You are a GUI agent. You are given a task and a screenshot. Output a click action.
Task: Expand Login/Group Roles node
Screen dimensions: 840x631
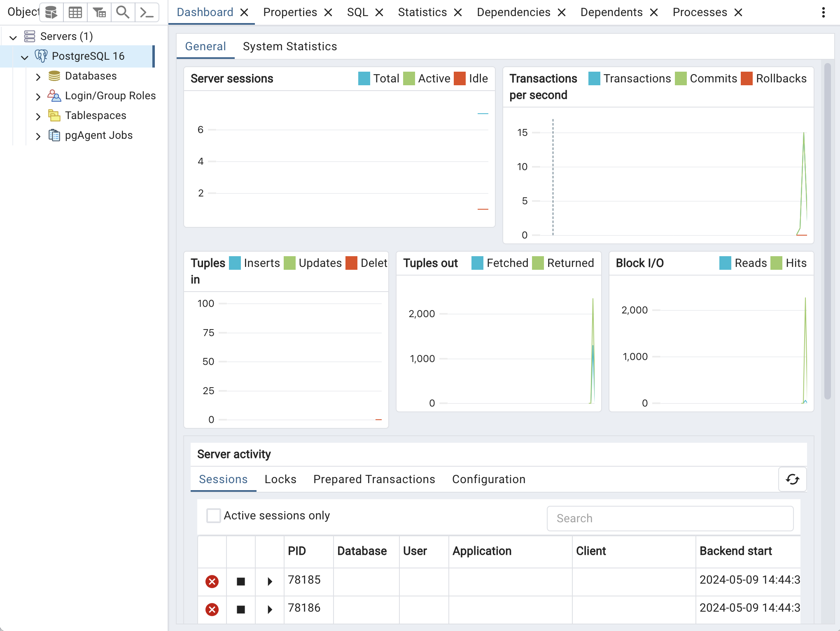38,96
